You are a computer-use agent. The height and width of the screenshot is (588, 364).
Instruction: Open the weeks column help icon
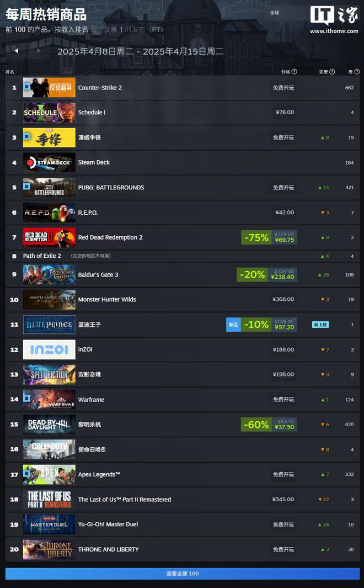[x=357, y=72]
